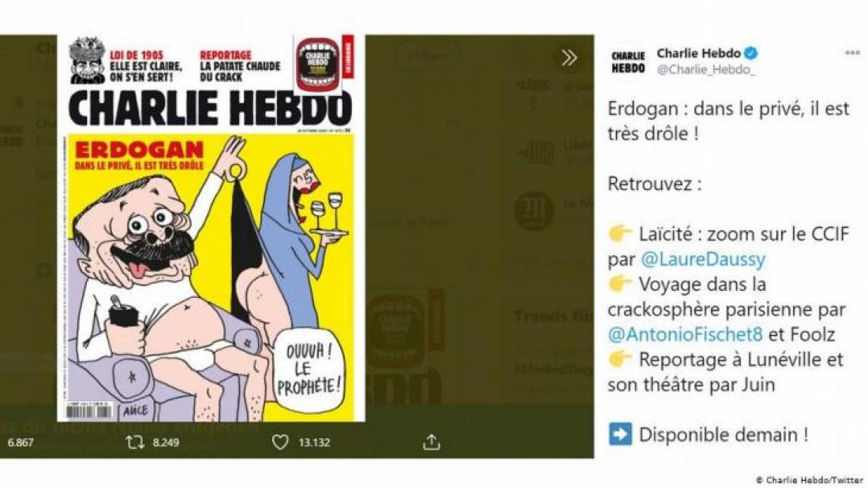Viewport: 868px width, 488px height.
Task: Open the @LaureDaussy mention link
Action: click(x=703, y=259)
